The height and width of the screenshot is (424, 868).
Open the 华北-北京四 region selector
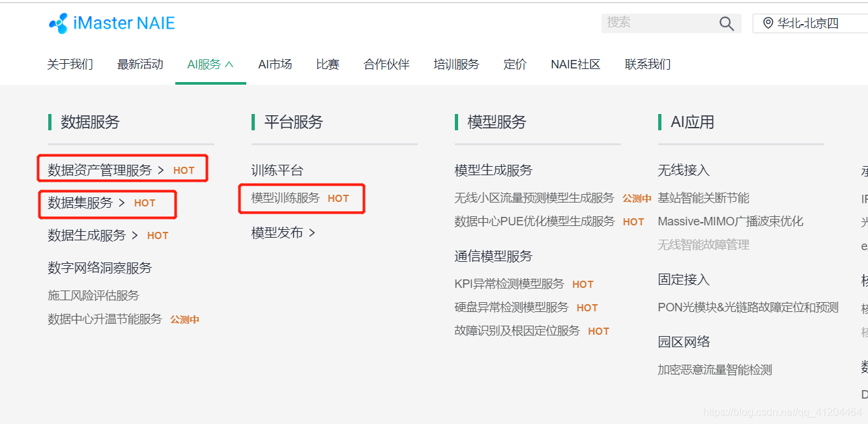pos(810,23)
